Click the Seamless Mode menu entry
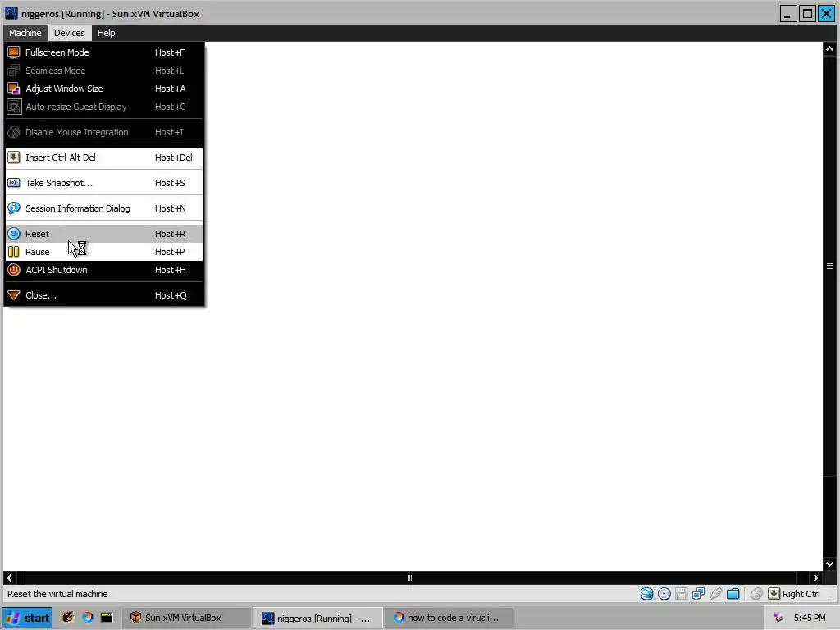This screenshot has width=840, height=630. pos(104,71)
